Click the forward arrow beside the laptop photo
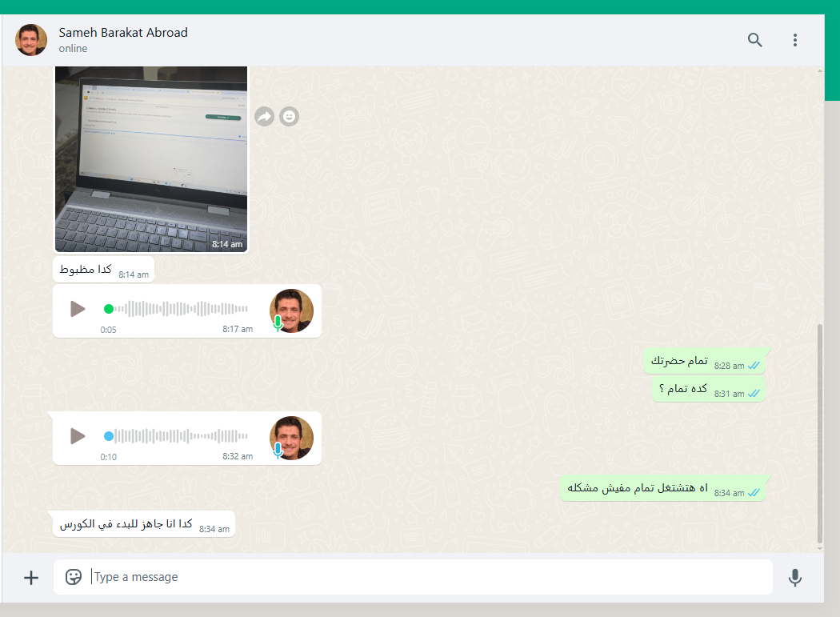The image size is (840, 617). 264,116
